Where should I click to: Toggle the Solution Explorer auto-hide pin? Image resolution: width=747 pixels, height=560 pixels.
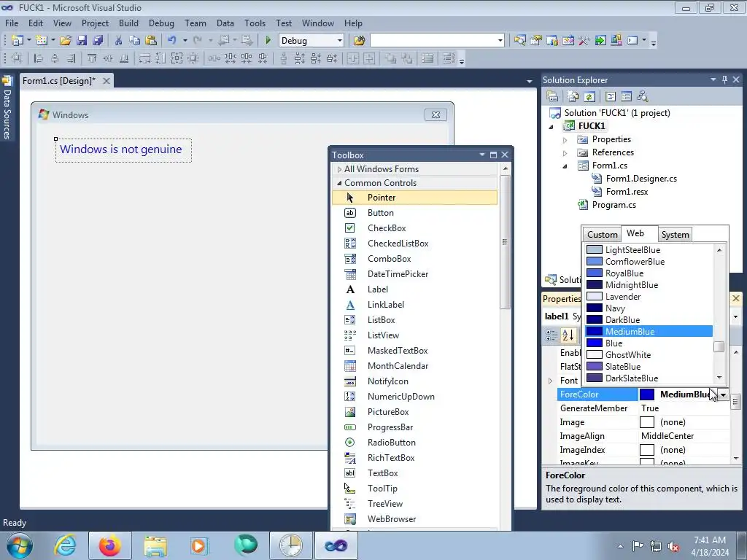click(724, 80)
